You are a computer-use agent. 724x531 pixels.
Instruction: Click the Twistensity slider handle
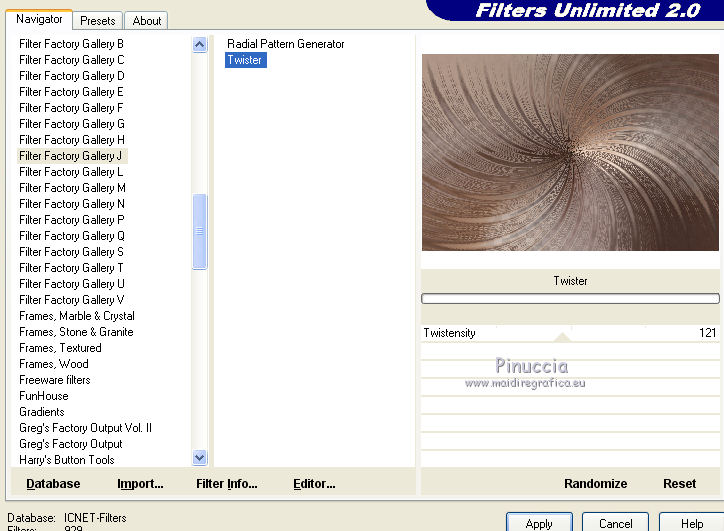pyautogui.click(x=562, y=337)
